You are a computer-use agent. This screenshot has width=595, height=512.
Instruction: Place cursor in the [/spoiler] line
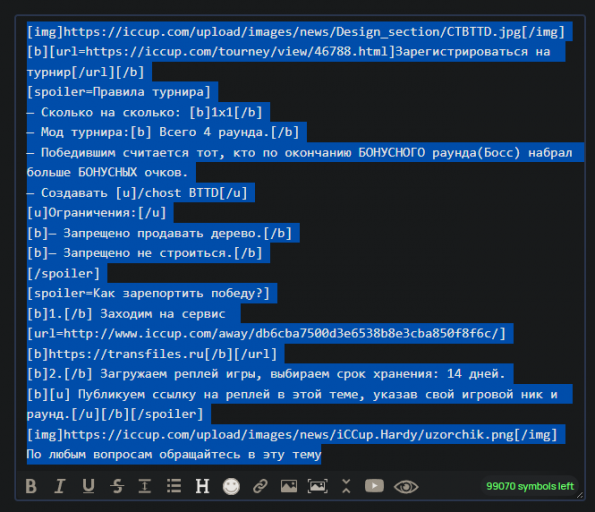(x=63, y=273)
